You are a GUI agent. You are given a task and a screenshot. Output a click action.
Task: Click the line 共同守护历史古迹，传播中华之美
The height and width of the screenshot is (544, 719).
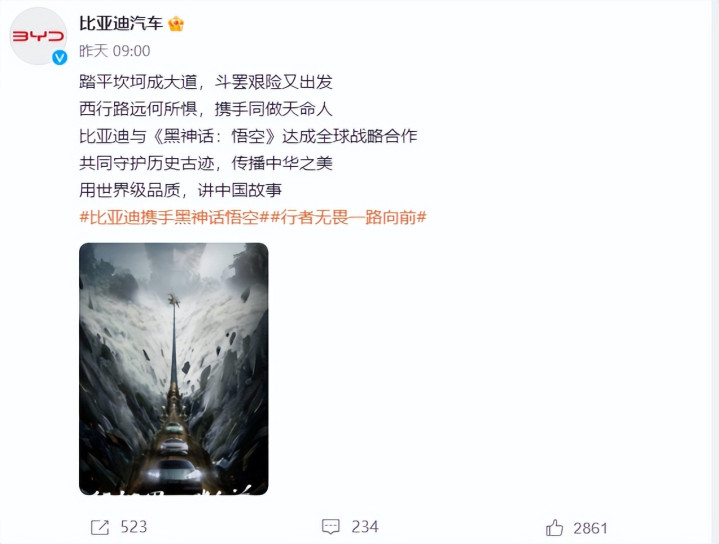point(206,163)
